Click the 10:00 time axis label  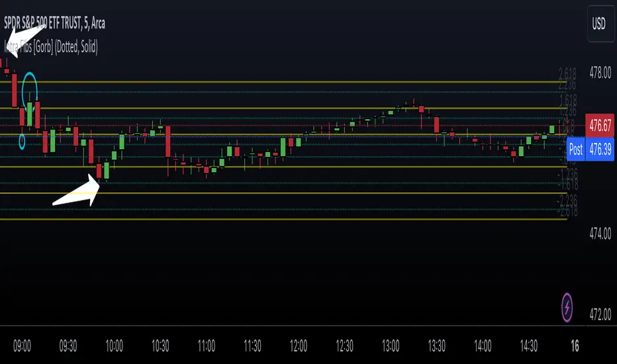(x=114, y=346)
